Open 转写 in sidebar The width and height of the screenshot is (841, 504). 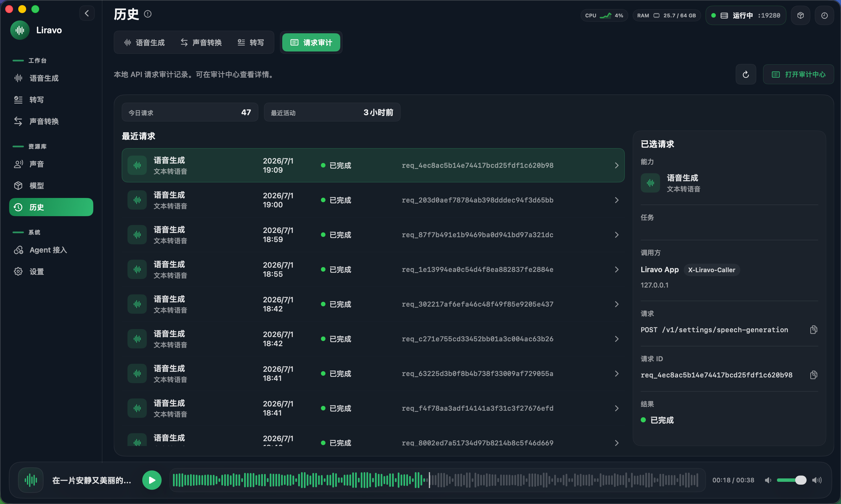(x=51, y=100)
